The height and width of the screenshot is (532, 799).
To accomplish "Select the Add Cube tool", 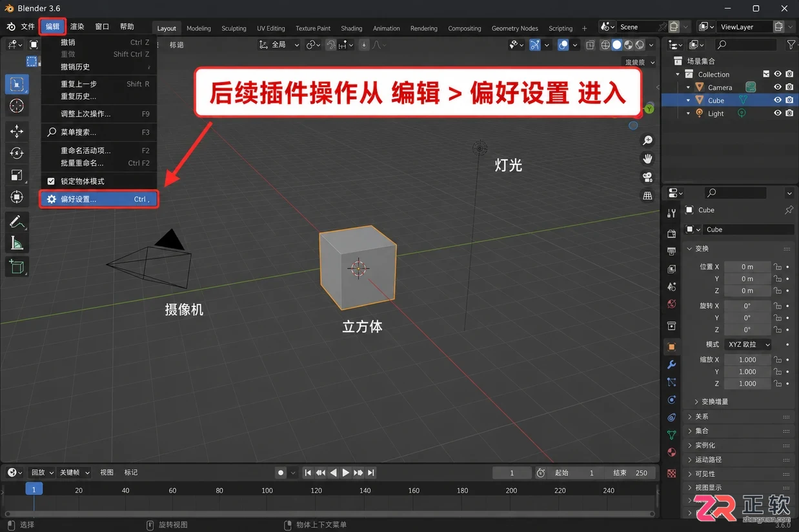I will 17,266.
